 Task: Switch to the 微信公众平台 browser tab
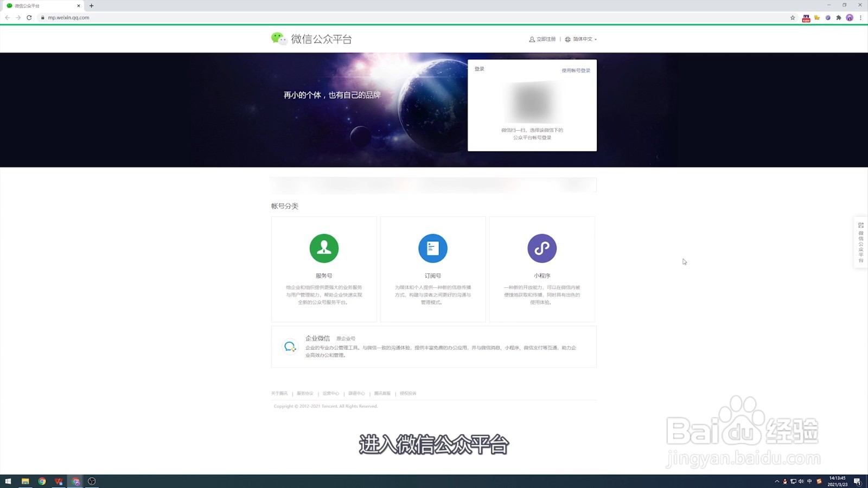tap(43, 6)
